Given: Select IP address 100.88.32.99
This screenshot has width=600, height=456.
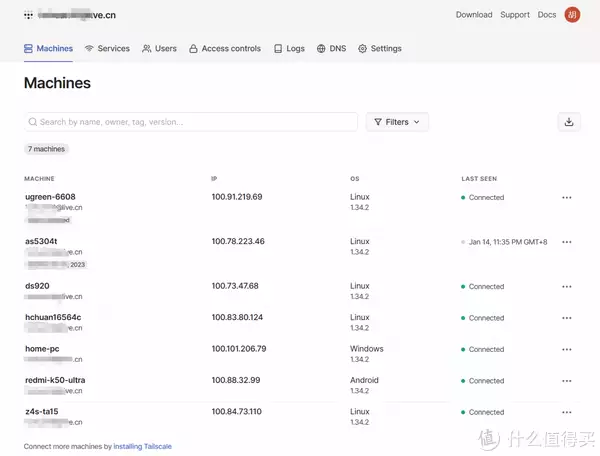Looking at the screenshot, I should click(236, 380).
